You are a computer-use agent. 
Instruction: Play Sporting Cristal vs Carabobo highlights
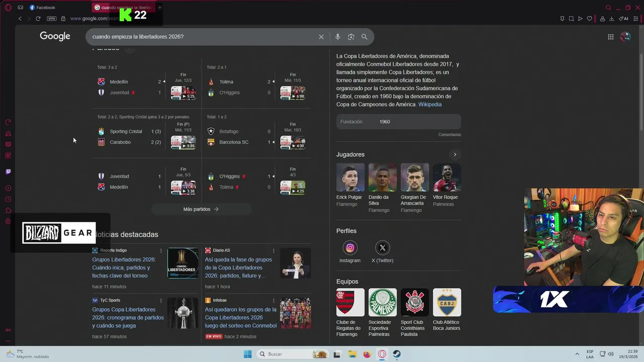183,143
